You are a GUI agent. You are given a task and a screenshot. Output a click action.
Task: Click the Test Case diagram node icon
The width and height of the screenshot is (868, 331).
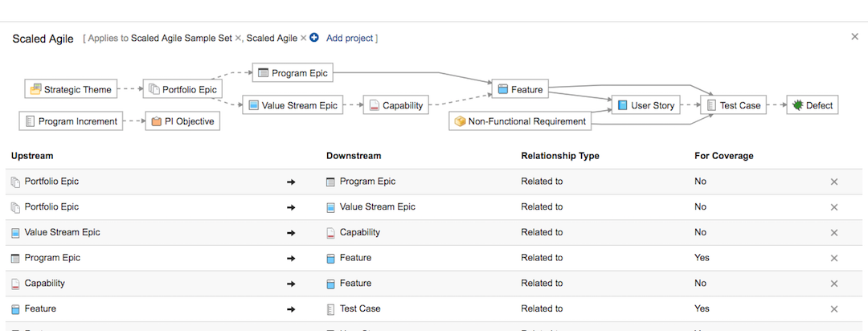[x=711, y=105]
